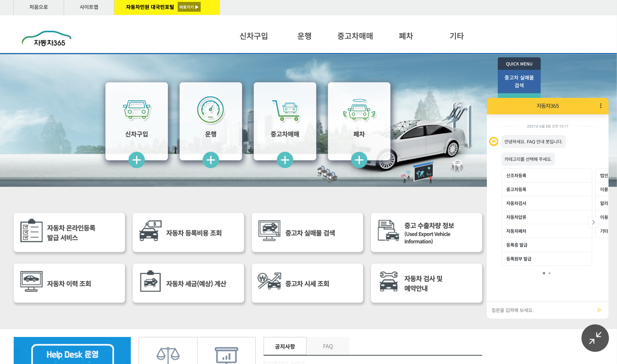The height and width of the screenshot is (364, 617).
Task: Click the chatbot question input field
Action: [x=540, y=310]
